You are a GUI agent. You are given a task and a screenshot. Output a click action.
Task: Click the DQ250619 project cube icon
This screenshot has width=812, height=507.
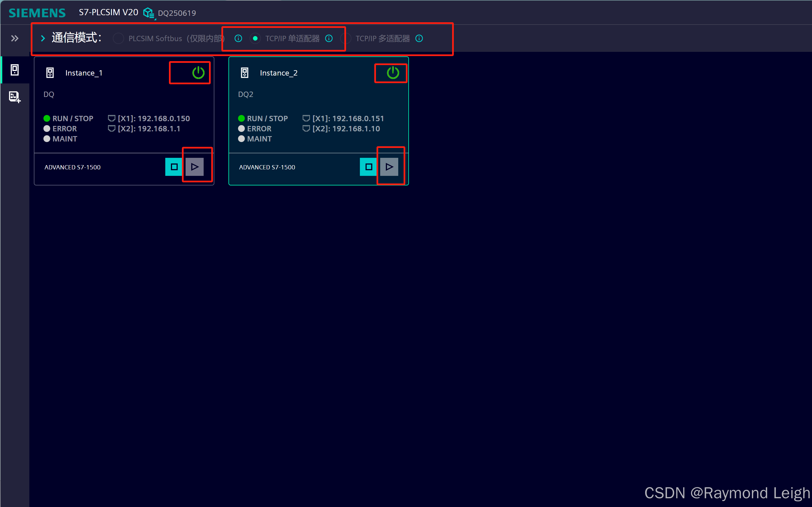tap(149, 13)
